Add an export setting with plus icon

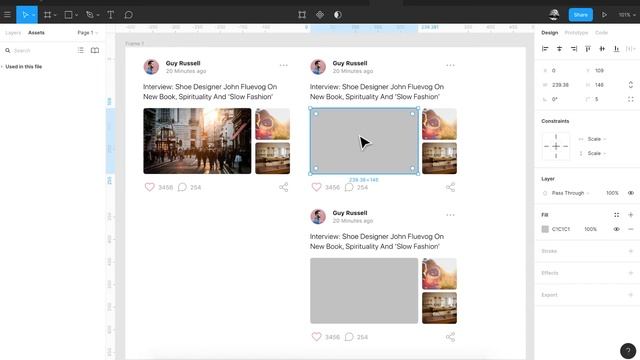631,295
